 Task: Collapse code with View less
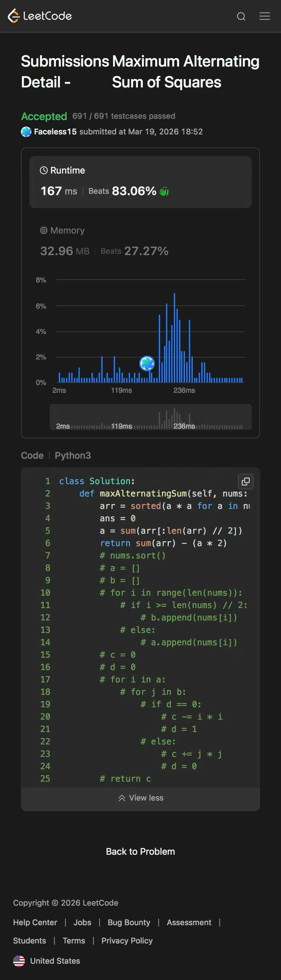click(x=141, y=797)
